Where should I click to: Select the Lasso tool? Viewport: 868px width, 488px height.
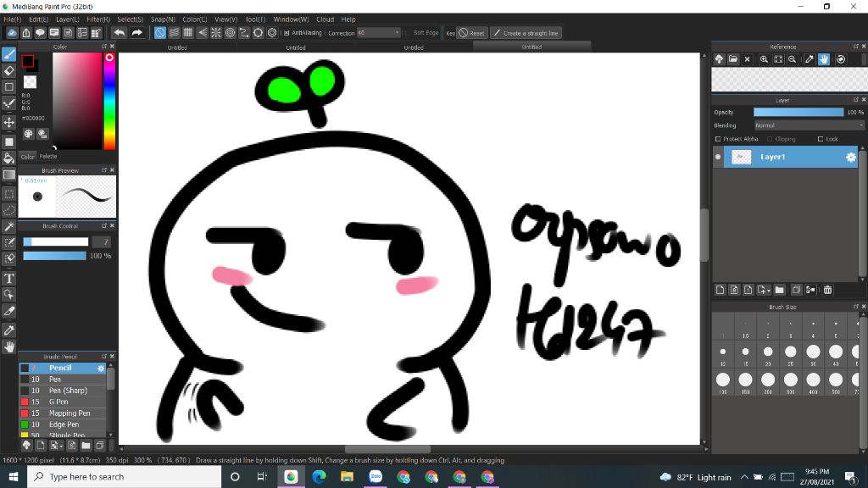click(8, 211)
